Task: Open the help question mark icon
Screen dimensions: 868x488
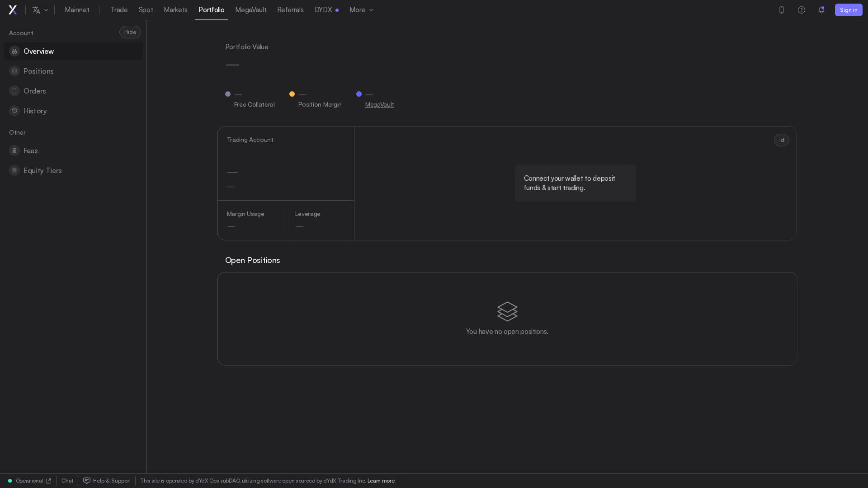Action: [x=802, y=10]
